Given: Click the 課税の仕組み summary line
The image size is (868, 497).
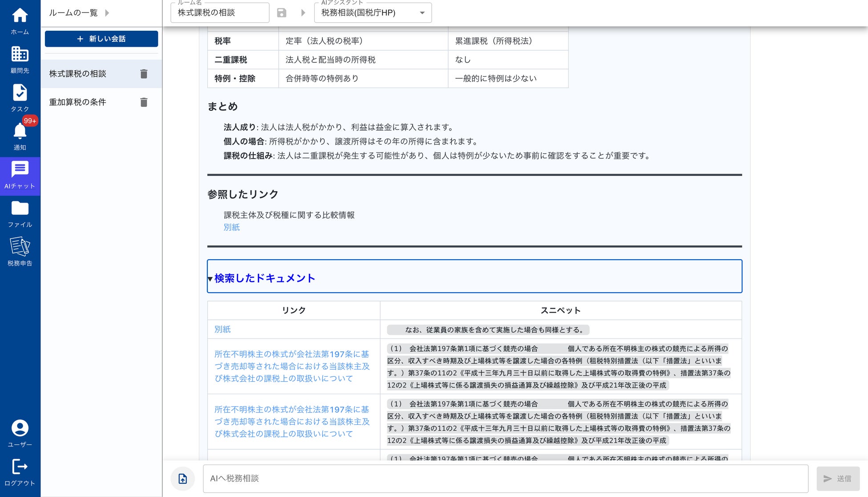Looking at the screenshot, I should click(x=438, y=156).
